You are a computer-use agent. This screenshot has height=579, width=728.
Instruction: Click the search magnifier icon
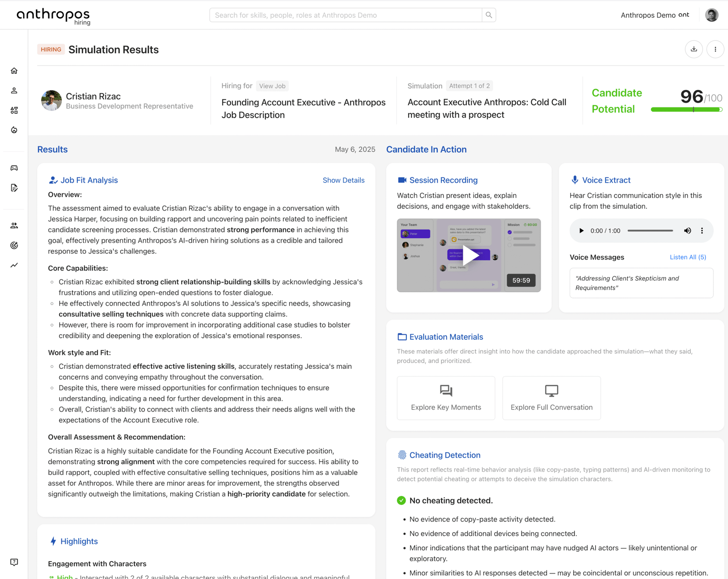pyautogui.click(x=489, y=15)
